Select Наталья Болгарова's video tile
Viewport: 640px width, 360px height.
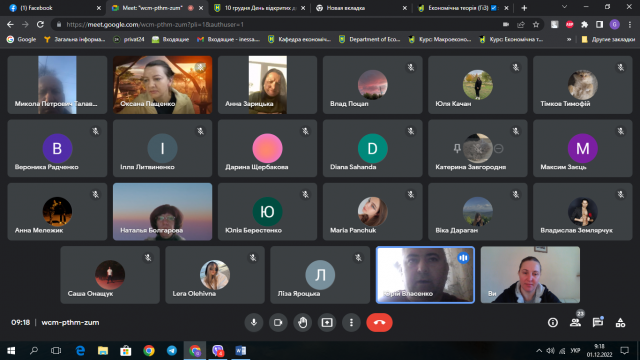coord(162,211)
